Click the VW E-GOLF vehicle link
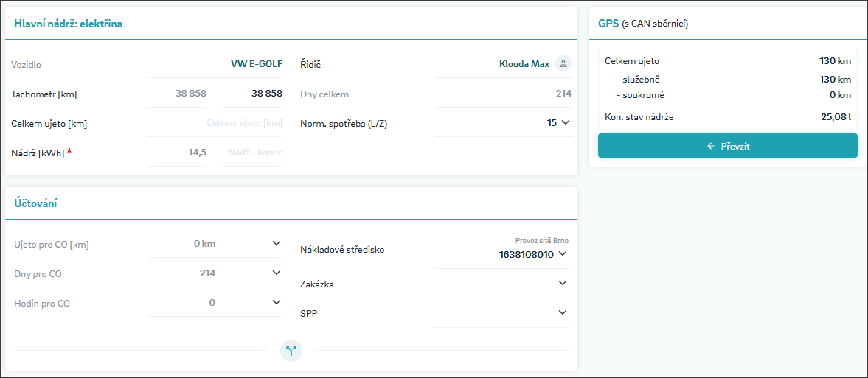Viewport: 868px width, 378px height. tap(256, 64)
